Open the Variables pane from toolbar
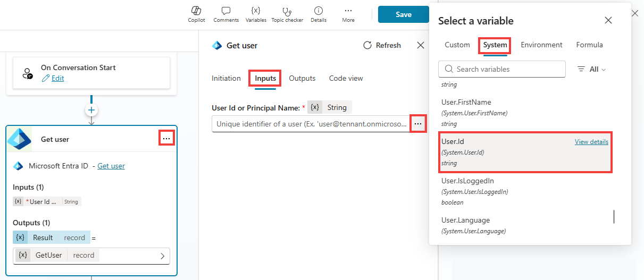 [x=256, y=14]
